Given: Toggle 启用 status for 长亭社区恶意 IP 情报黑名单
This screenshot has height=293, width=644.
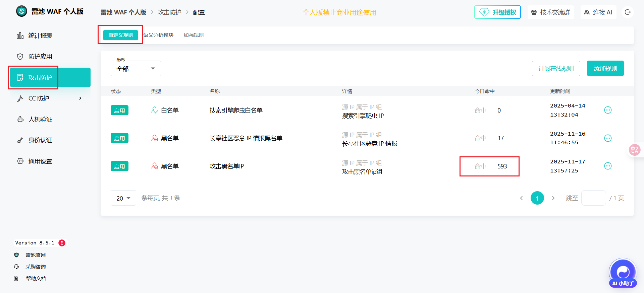Looking at the screenshot, I should (119, 138).
